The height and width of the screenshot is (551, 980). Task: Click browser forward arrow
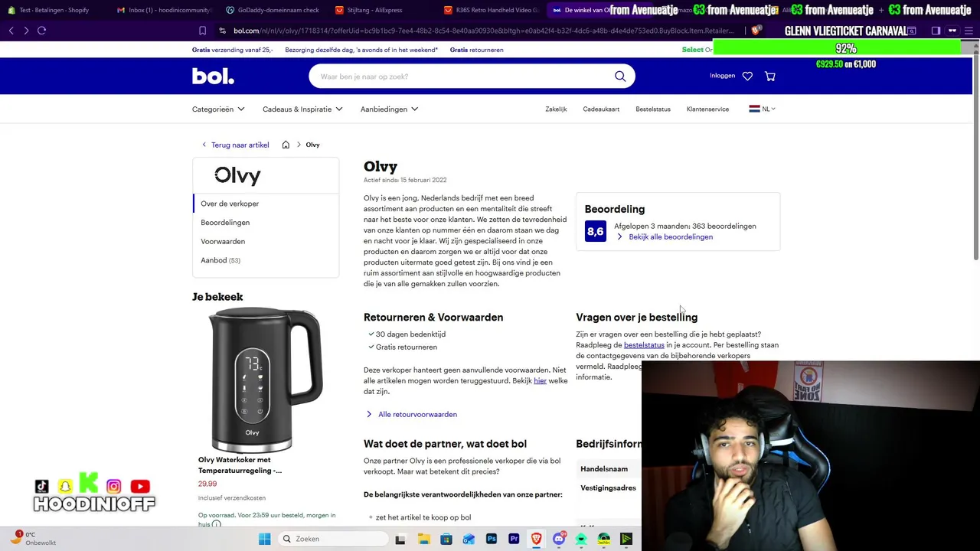click(x=26, y=31)
